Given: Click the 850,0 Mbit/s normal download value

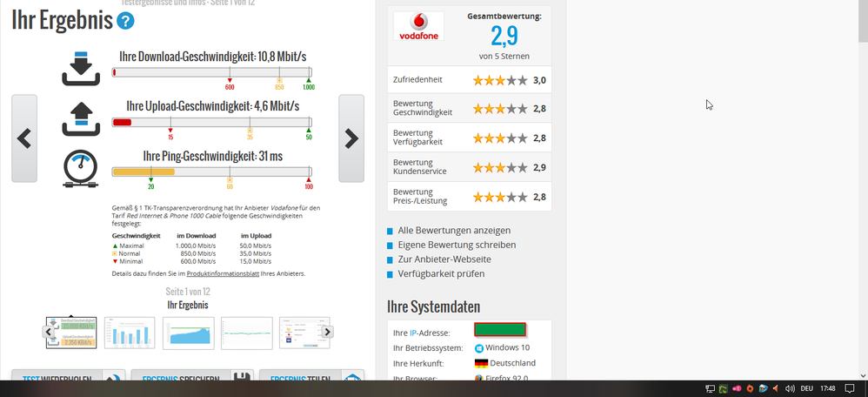Looking at the screenshot, I should coord(197,253).
